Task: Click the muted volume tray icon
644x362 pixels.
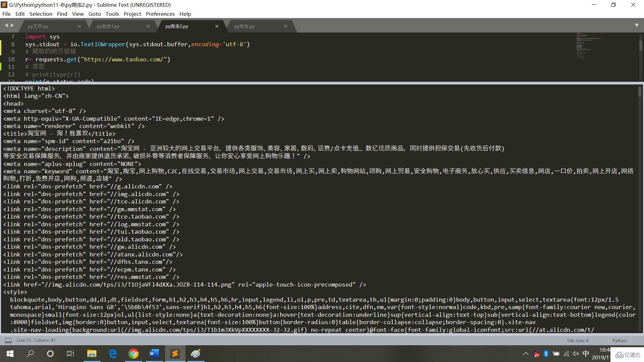Action: tap(576, 354)
